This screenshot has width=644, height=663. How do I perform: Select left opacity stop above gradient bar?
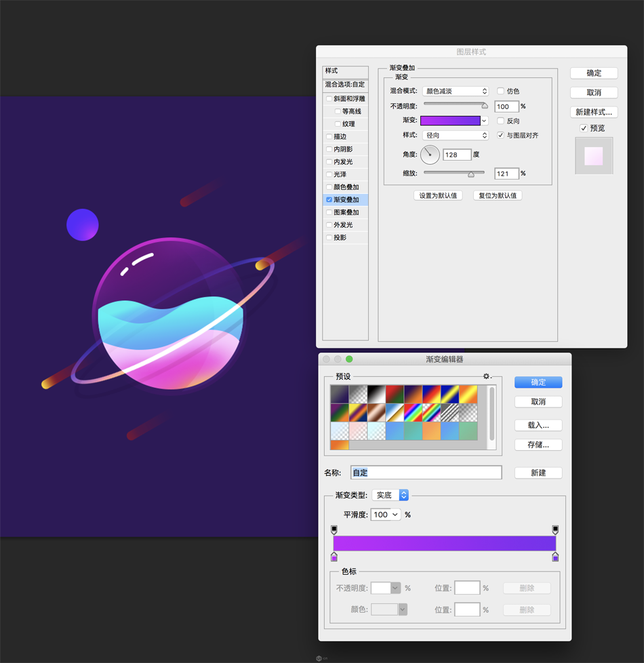(x=334, y=530)
